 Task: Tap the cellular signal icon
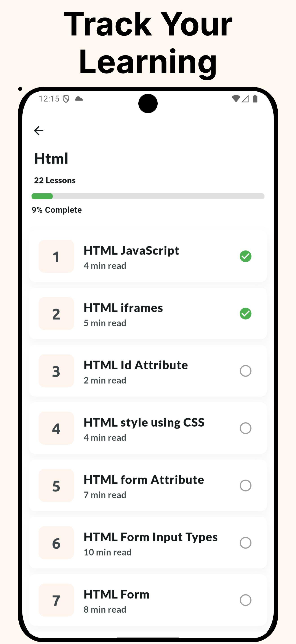(x=245, y=99)
